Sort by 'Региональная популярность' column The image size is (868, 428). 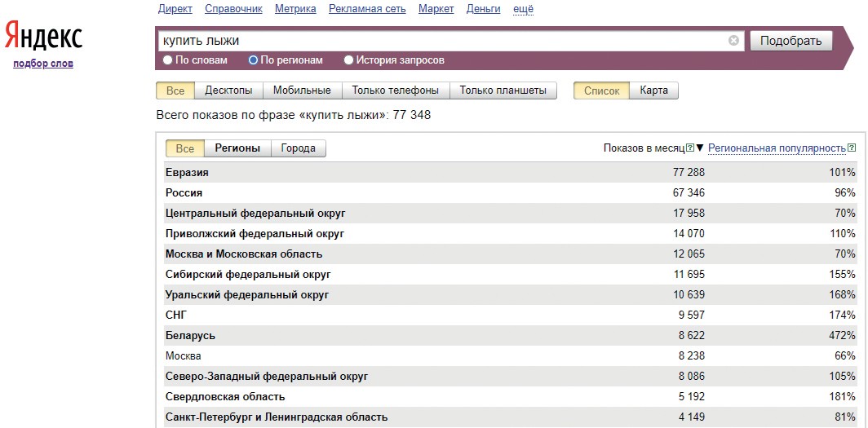(x=776, y=148)
